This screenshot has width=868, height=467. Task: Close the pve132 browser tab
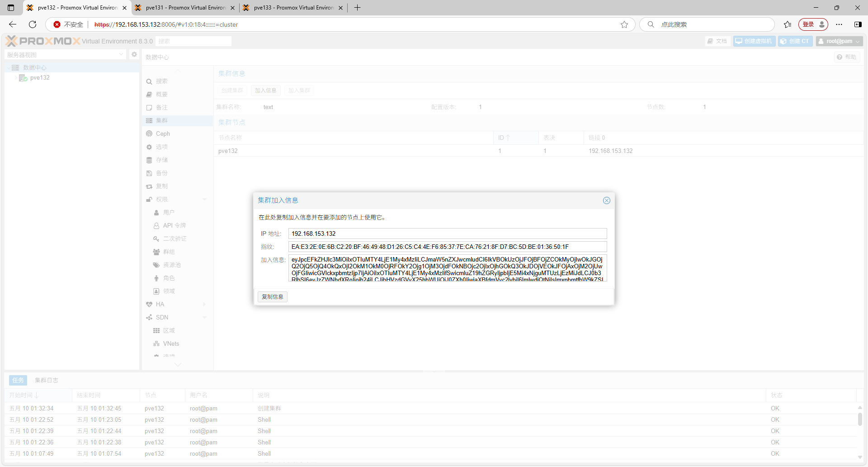pos(125,8)
